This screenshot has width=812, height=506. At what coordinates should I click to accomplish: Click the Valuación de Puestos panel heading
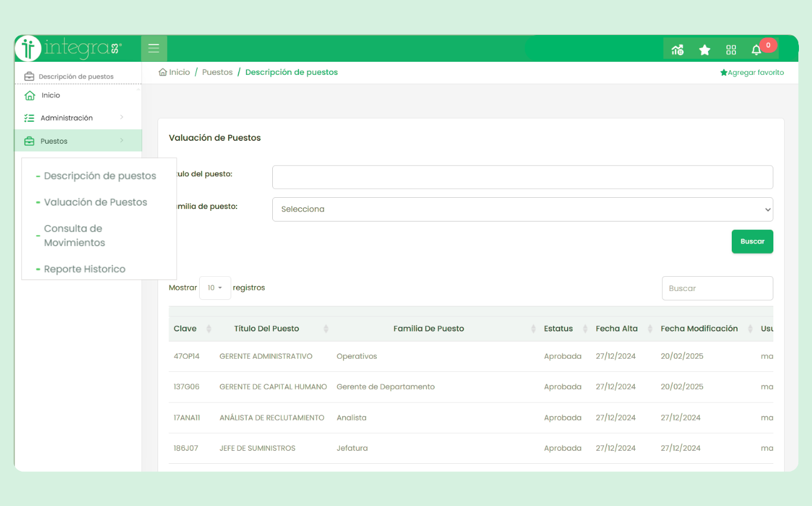tap(215, 138)
